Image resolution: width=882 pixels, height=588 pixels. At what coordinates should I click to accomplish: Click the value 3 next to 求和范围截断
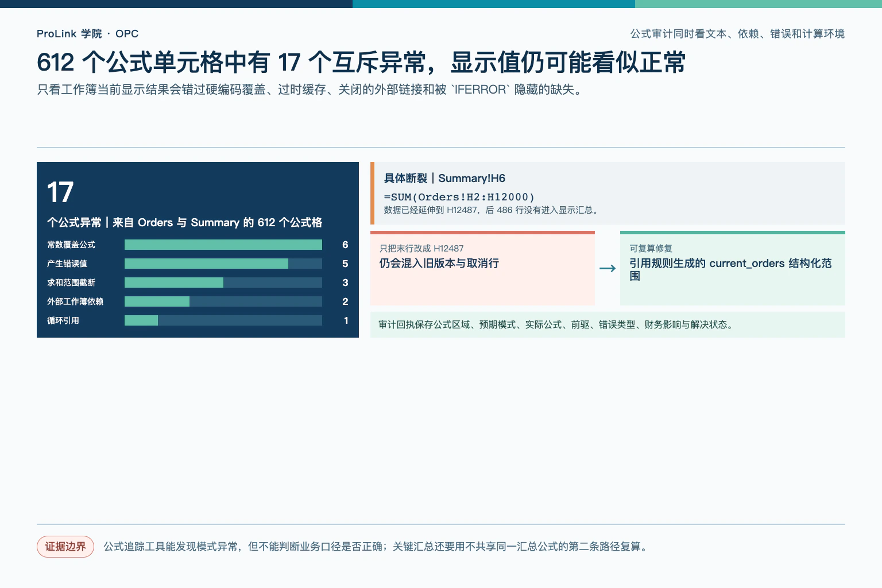pos(345,283)
